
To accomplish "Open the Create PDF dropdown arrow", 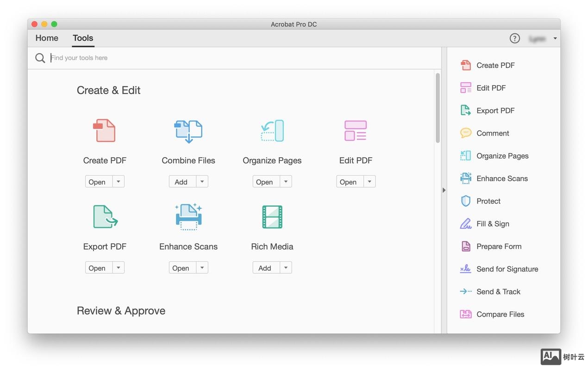I will pos(118,181).
